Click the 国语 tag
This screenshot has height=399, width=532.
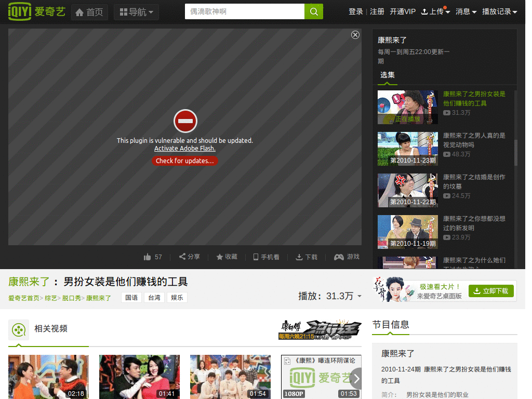[x=131, y=298]
